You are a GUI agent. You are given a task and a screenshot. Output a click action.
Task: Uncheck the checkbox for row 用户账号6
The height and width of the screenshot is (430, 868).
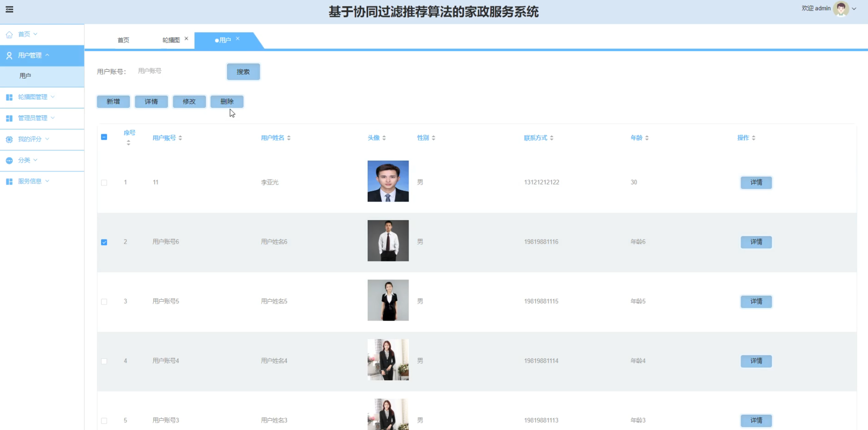(104, 242)
